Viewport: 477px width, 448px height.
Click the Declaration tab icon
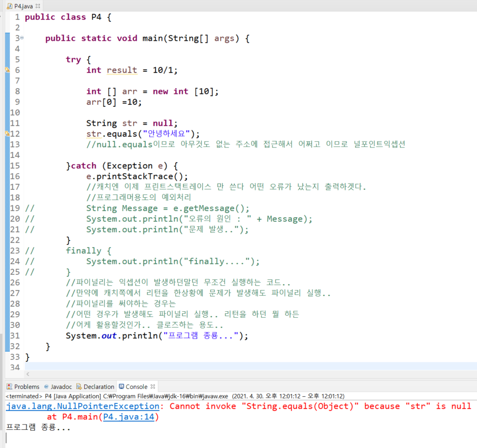pos(79,387)
